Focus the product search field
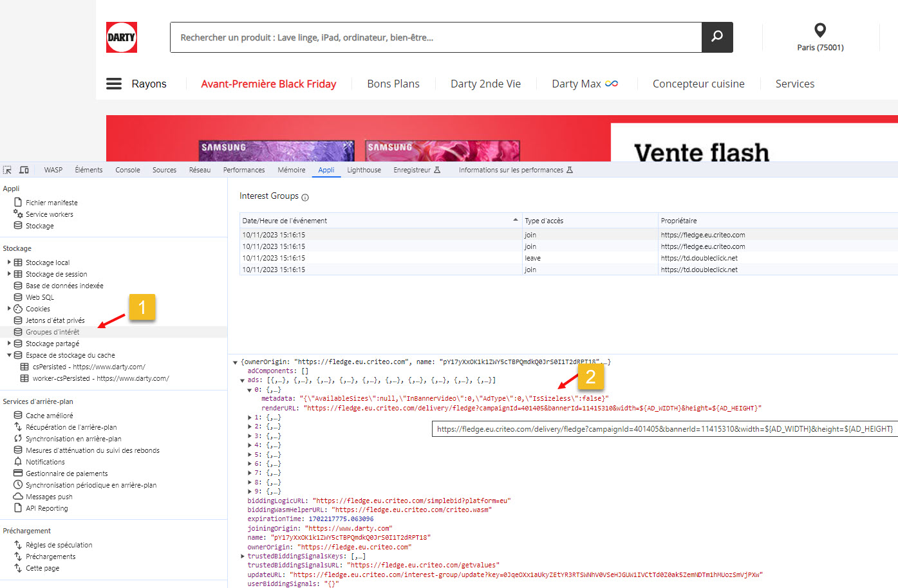 pyautogui.click(x=436, y=37)
